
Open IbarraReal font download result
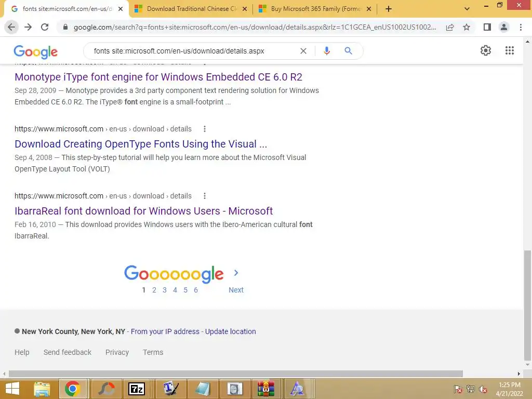click(143, 211)
